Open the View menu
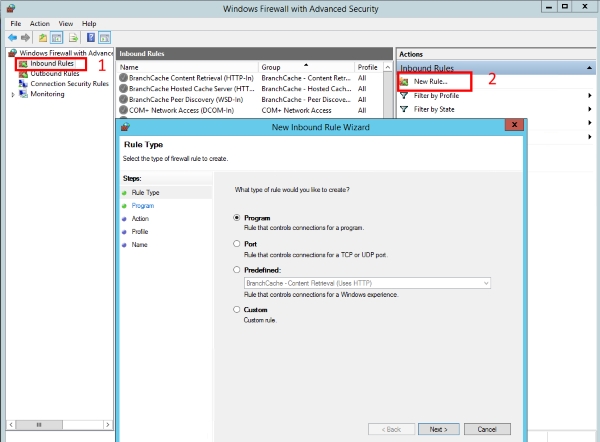600x442 pixels. 65,23
